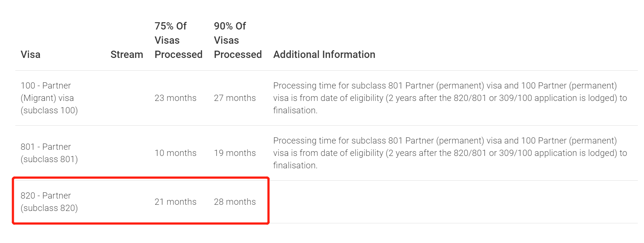Click the 19 months value

[x=235, y=153]
